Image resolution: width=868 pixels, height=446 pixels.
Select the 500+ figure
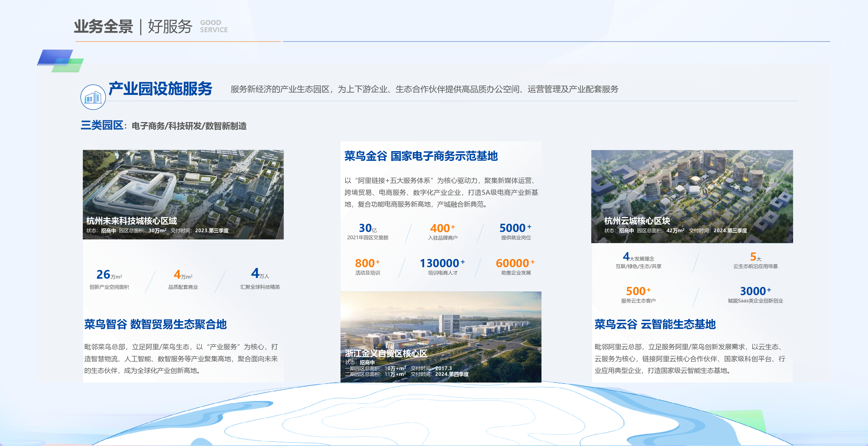pyautogui.click(x=638, y=291)
